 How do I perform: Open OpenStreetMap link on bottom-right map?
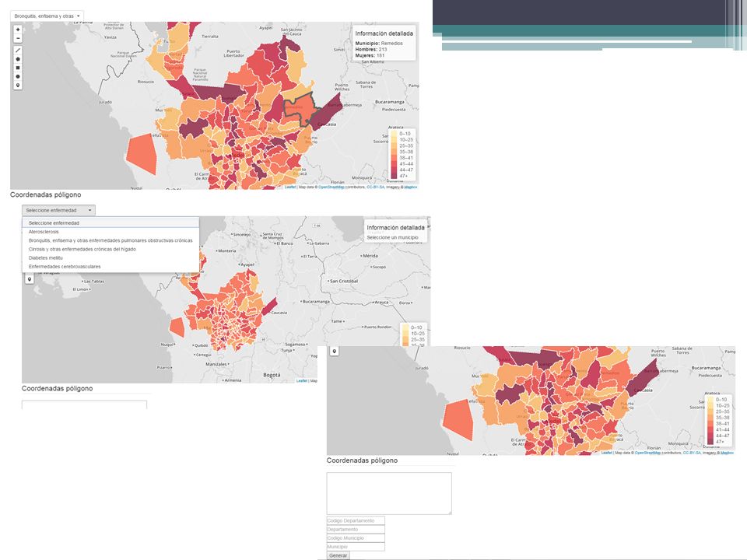647,453
